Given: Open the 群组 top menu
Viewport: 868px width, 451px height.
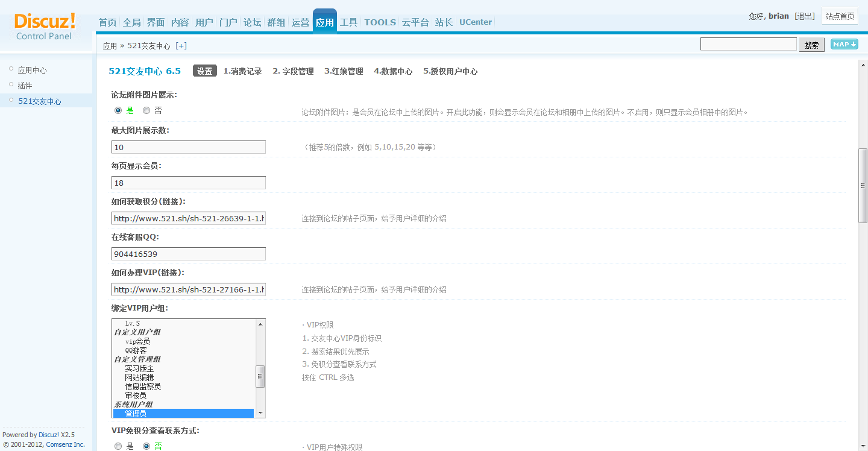Looking at the screenshot, I should point(277,22).
